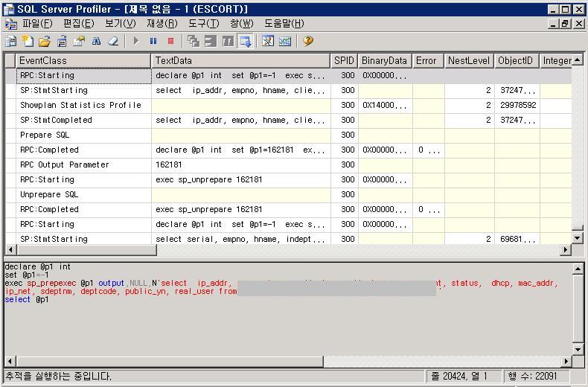Select the Showplan Statistics Profile row
588x387 pixels.
[x=288, y=105]
